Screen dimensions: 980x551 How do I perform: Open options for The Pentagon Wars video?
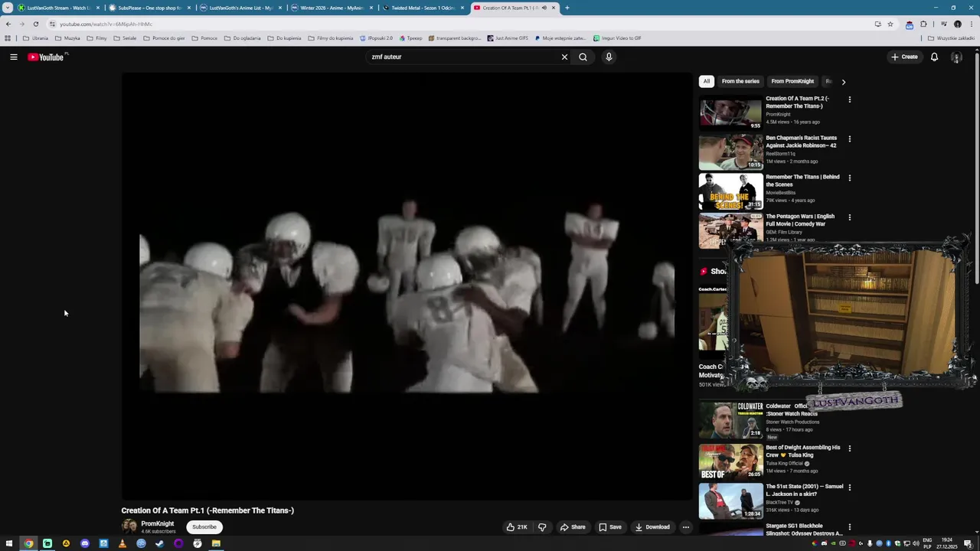[x=849, y=217]
